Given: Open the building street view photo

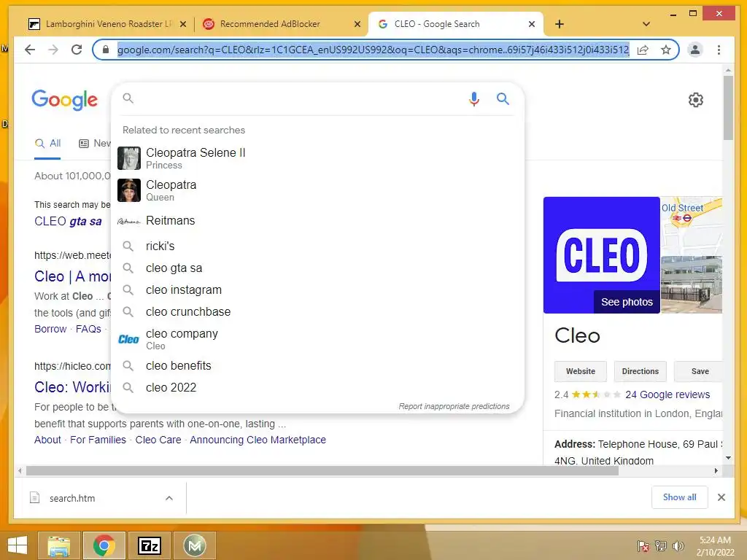Looking at the screenshot, I should pos(692,285).
